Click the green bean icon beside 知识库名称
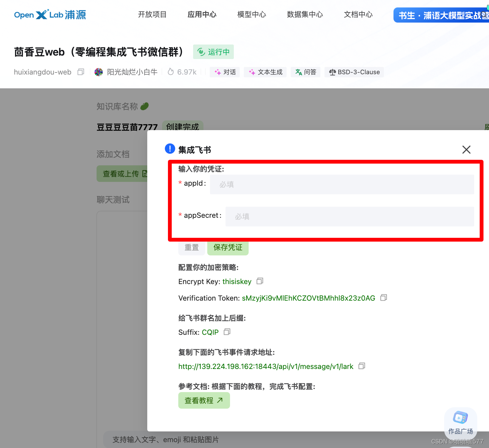This screenshot has width=489, height=448. pos(144,106)
